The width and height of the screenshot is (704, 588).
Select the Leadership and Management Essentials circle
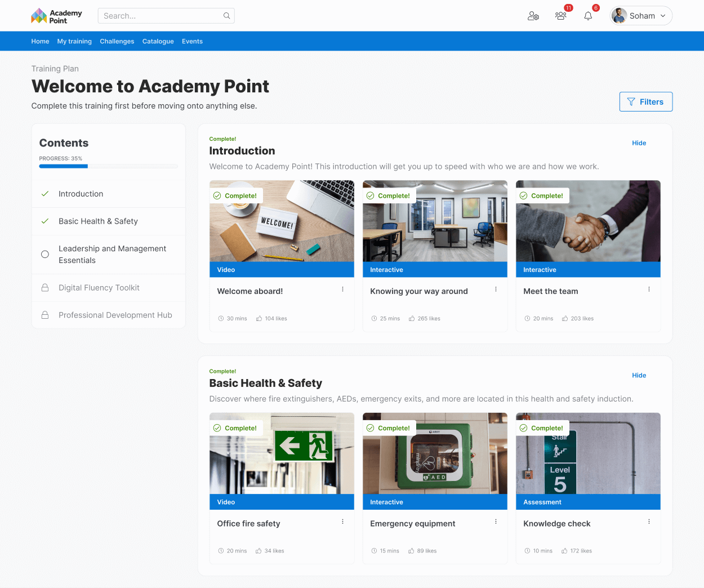[45, 255]
